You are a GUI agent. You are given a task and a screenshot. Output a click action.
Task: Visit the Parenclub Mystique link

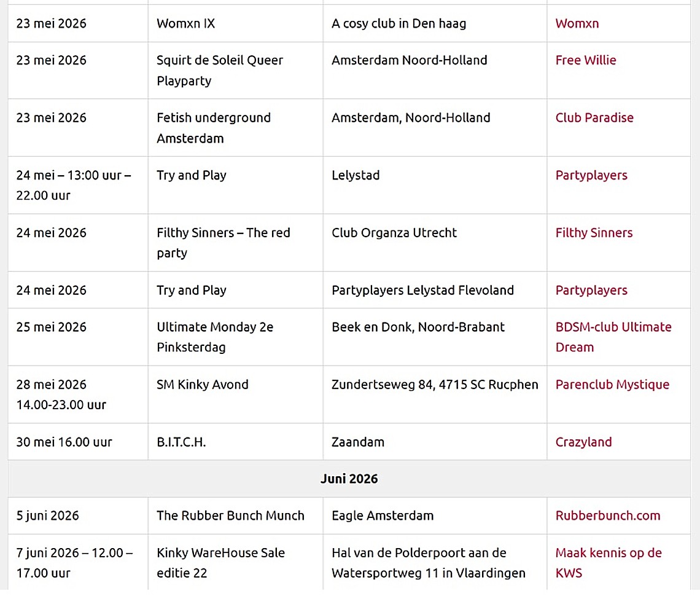click(612, 385)
